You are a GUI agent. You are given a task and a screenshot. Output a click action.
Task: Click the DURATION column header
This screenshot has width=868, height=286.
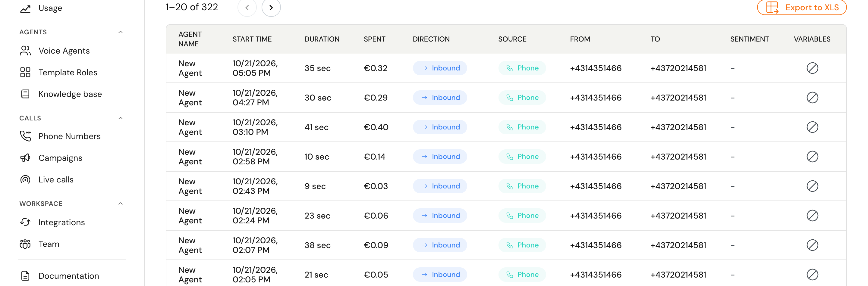point(322,39)
